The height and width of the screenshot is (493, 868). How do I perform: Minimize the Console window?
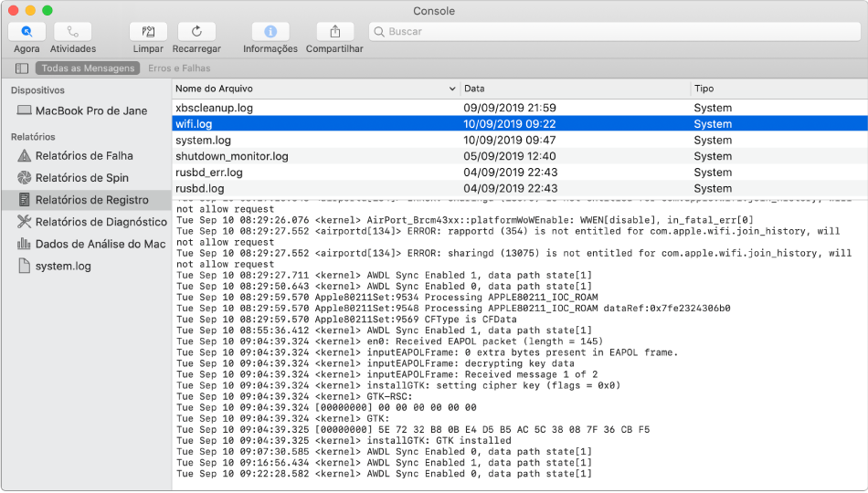coord(30,11)
